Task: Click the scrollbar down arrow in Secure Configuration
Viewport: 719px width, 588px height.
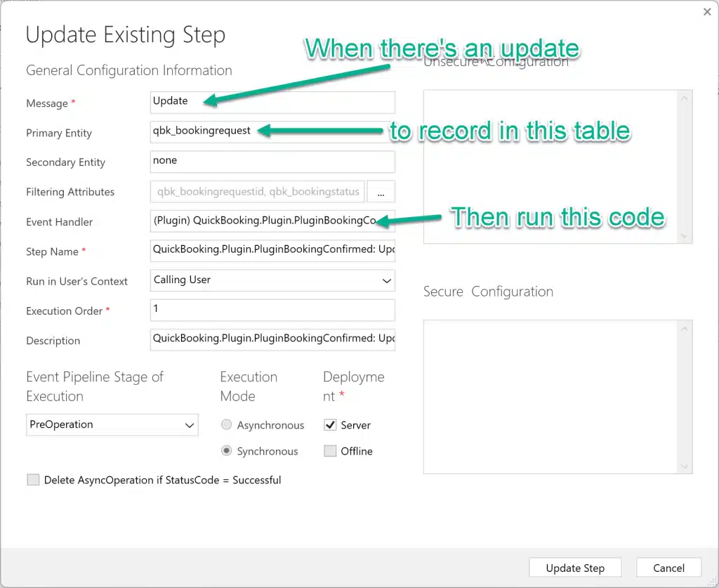Action: [684, 466]
